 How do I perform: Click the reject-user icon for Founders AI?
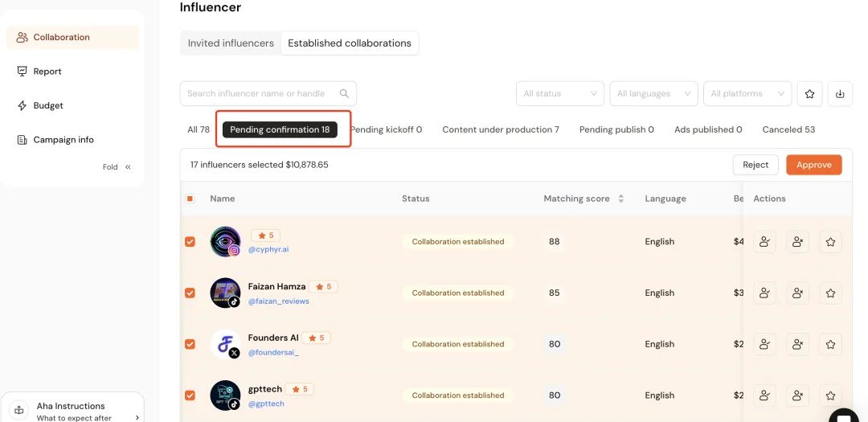[797, 344]
